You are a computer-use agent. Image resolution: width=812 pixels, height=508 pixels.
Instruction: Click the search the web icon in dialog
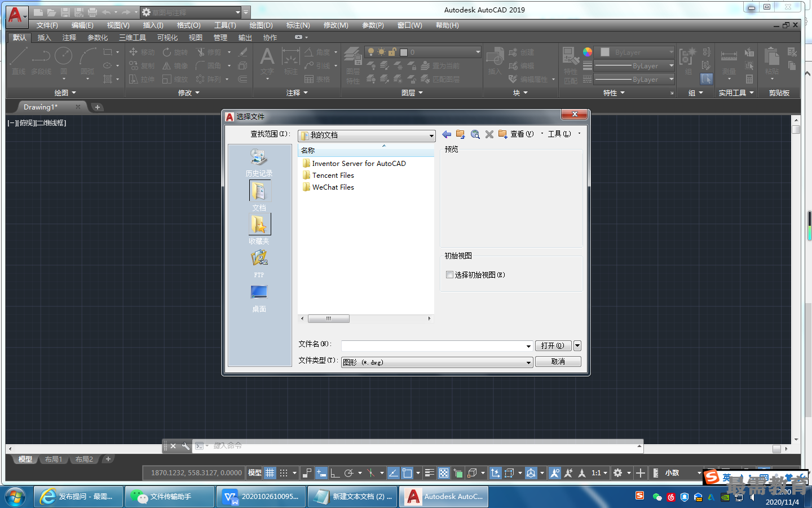pyautogui.click(x=475, y=134)
